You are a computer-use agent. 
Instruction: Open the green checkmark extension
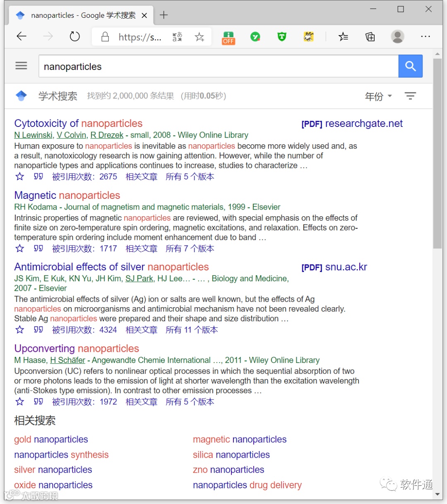point(255,37)
